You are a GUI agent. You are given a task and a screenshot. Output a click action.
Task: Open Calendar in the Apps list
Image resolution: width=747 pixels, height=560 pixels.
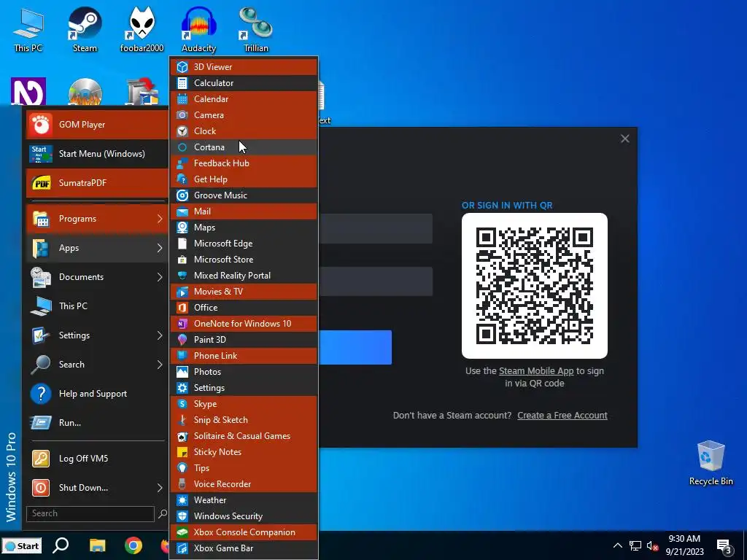[x=244, y=99]
